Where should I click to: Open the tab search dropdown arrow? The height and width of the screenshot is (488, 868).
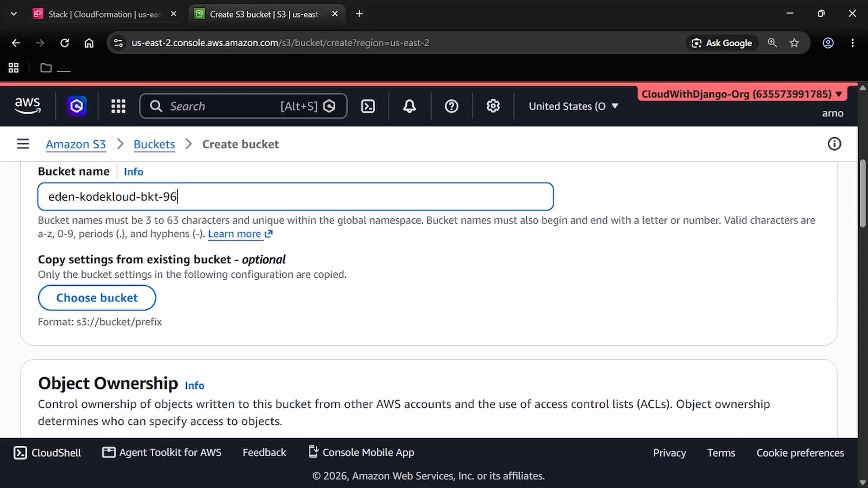pyautogui.click(x=14, y=14)
